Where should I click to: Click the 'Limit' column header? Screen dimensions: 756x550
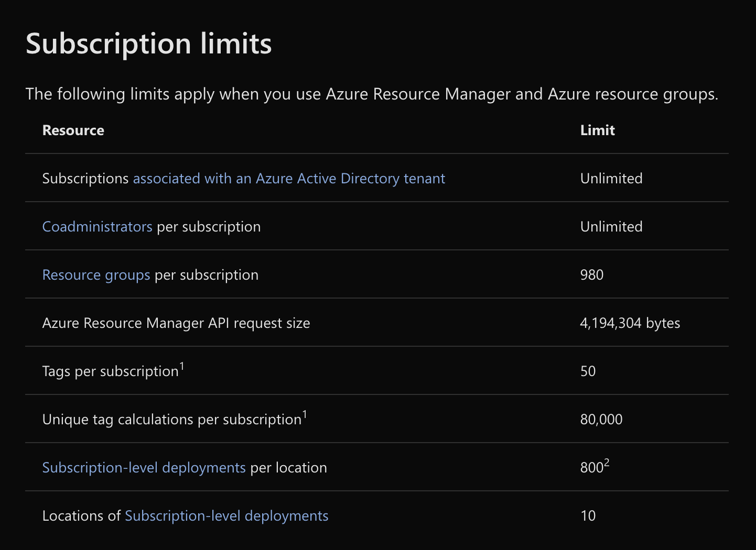coord(598,130)
